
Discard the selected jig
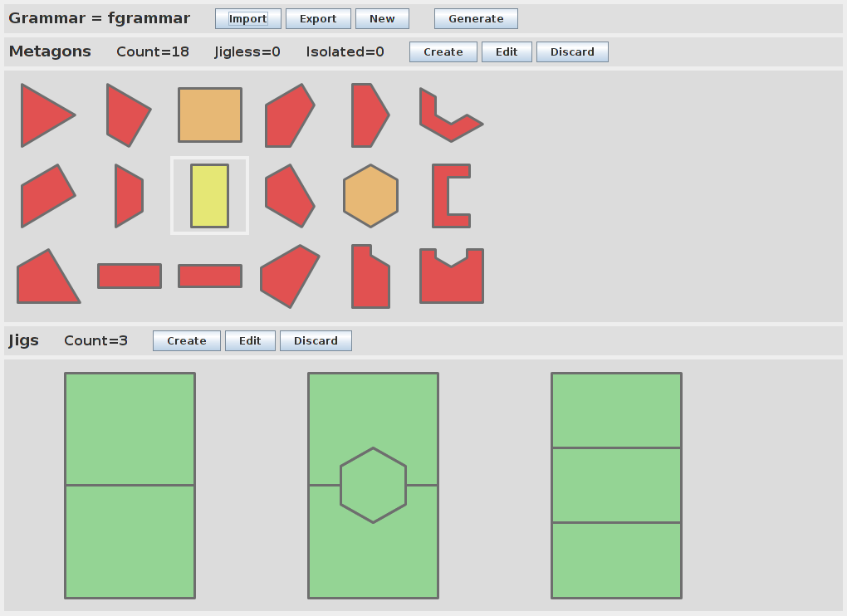tap(316, 341)
